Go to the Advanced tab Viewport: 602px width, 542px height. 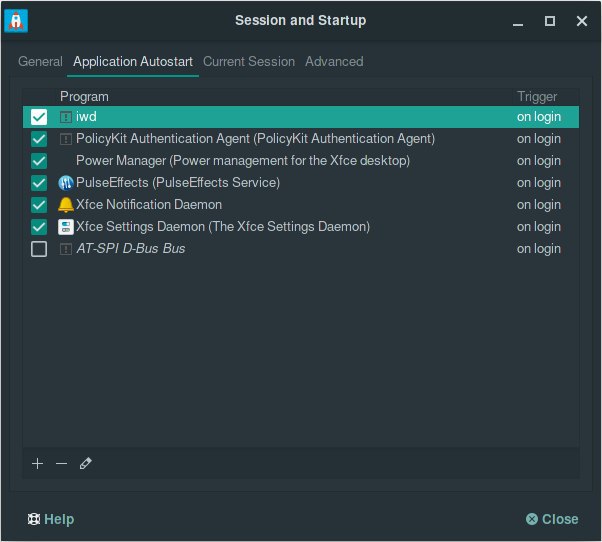coord(334,61)
